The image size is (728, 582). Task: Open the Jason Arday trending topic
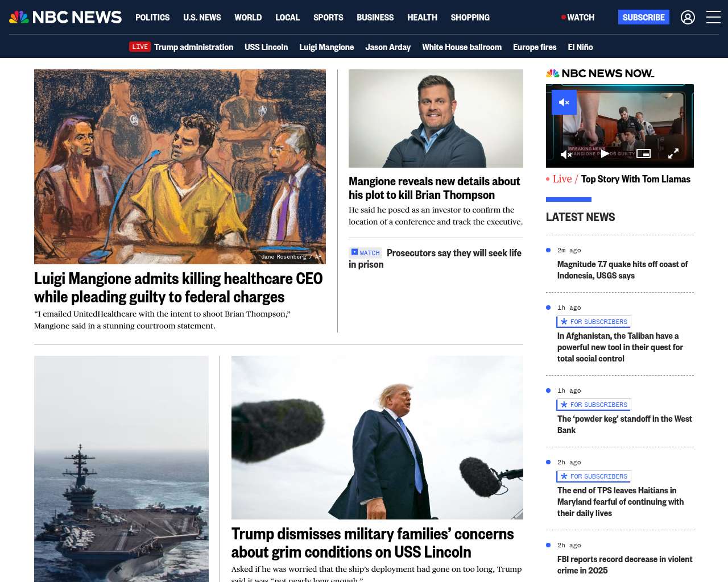388,47
